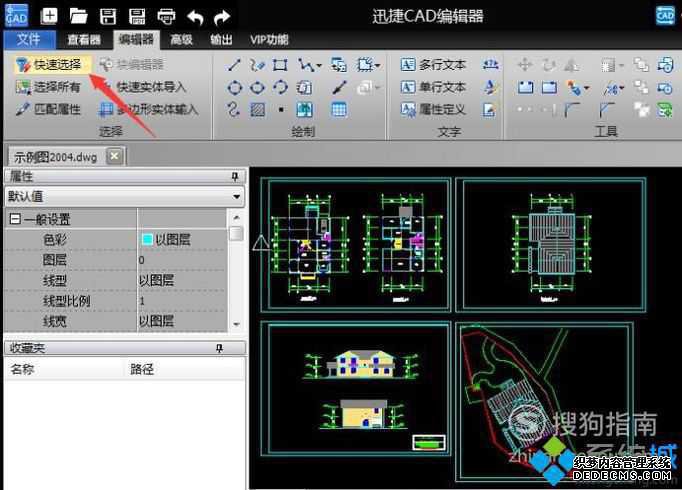Click the black brush tool icon
The height and width of the screenshot is (490, 682).
coord(339,87)
